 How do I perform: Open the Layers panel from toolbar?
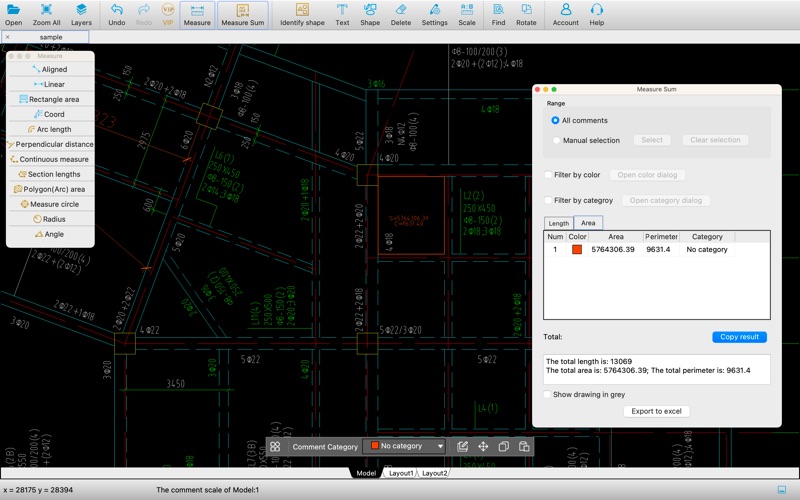pos(81,14)
